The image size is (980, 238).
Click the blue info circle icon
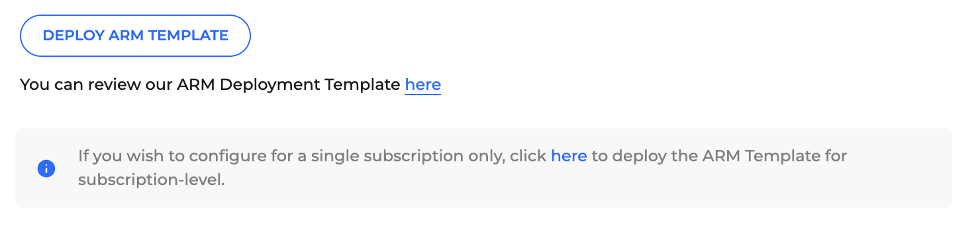46,169
